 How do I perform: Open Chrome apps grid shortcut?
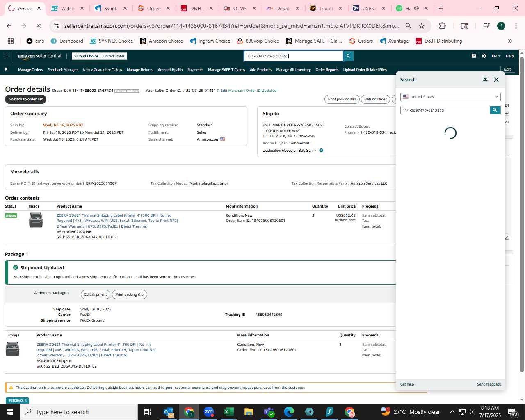point(11,41)
